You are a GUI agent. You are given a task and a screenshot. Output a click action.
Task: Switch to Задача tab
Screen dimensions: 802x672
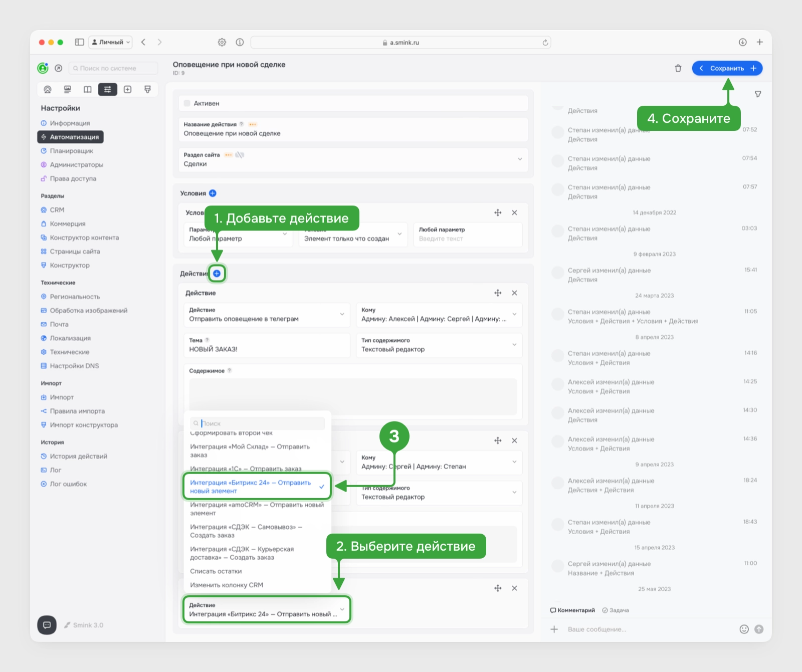(x=616, y=610)
